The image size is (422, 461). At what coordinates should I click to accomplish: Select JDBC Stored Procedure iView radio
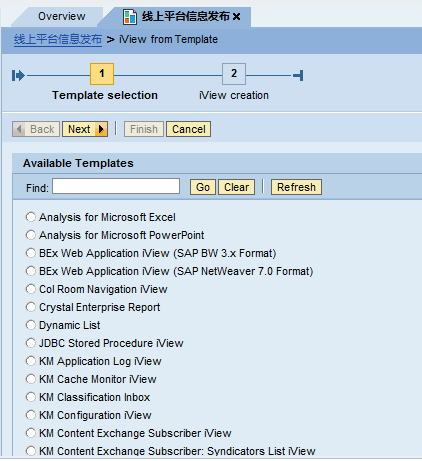(x=31, y=343)
